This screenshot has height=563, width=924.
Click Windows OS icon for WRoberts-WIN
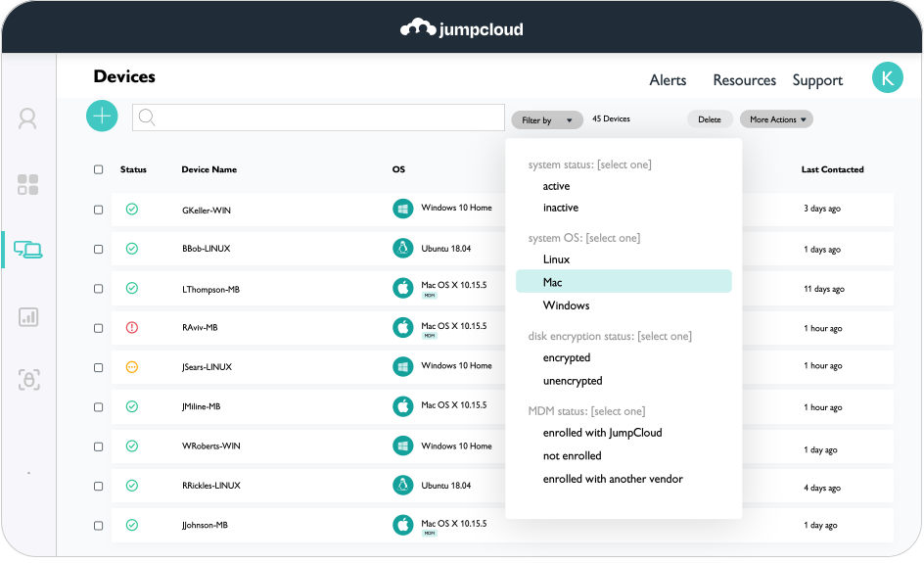click(403, 446)
